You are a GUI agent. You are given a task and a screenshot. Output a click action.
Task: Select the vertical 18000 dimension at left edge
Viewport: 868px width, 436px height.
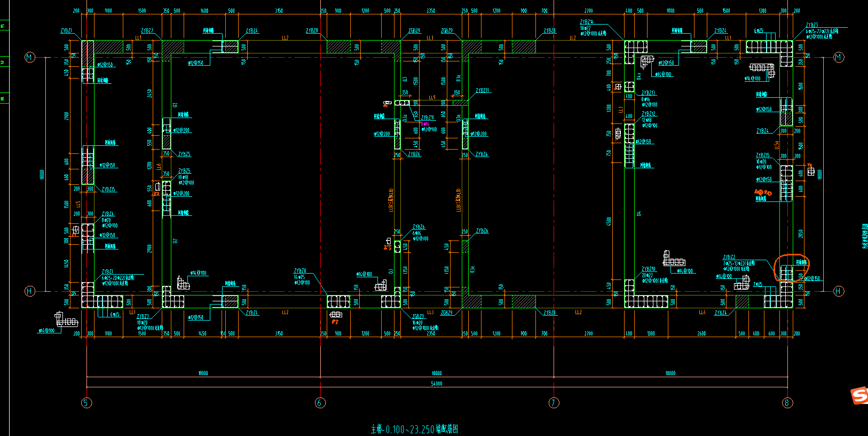(42, 175)
